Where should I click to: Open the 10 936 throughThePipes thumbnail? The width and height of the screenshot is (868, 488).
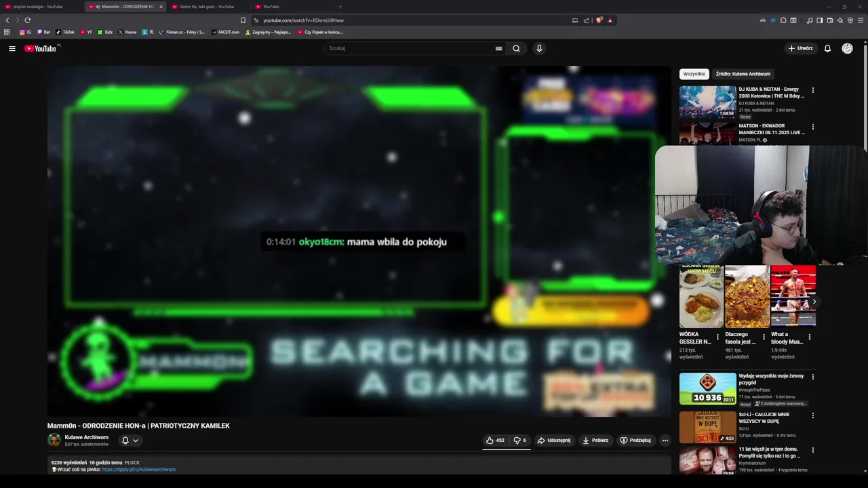(x=707, y=388)
